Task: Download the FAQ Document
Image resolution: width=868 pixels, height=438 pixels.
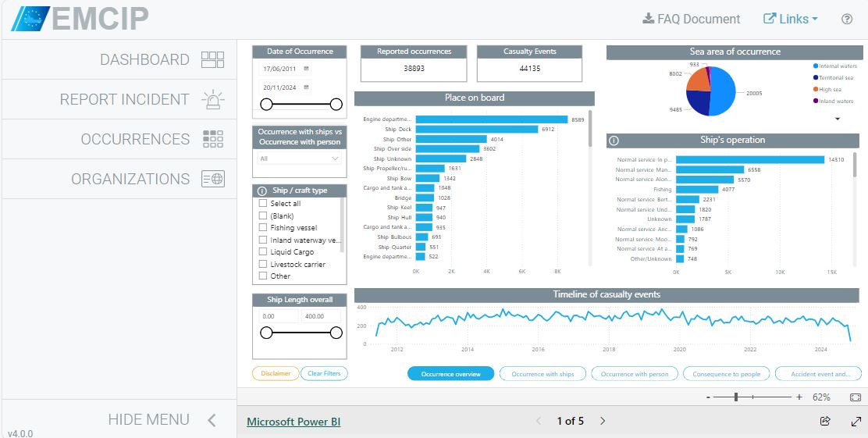Action: 691,19
